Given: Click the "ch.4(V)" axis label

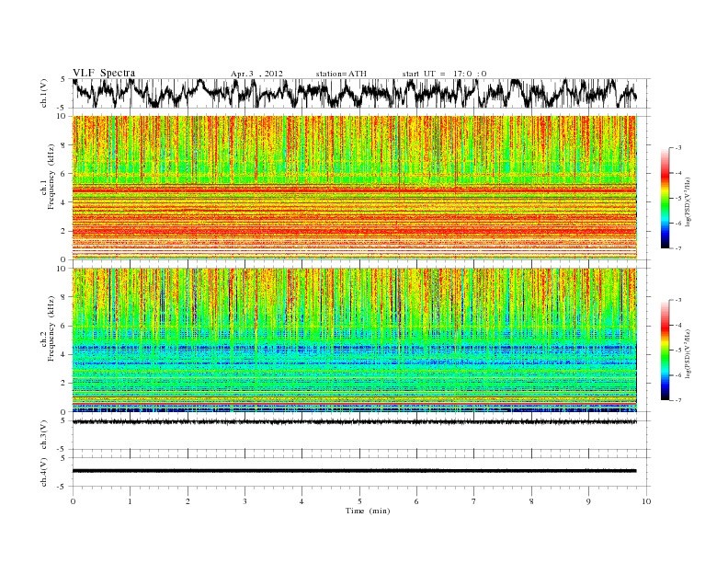Looking at the screenshot, I should [44, 472].
